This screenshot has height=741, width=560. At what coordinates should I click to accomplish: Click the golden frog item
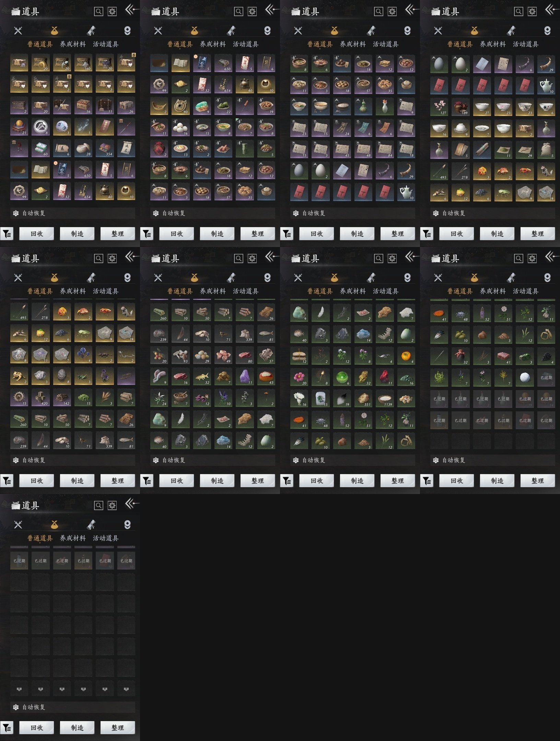(19, 376)
